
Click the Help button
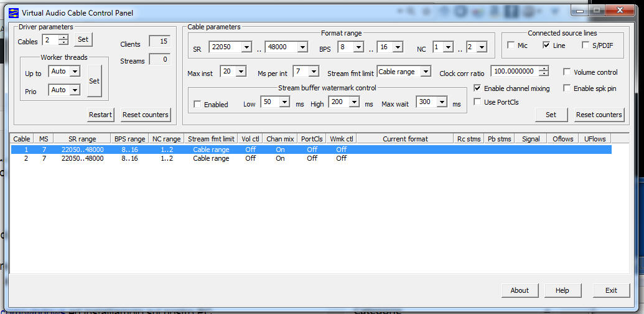562,290
